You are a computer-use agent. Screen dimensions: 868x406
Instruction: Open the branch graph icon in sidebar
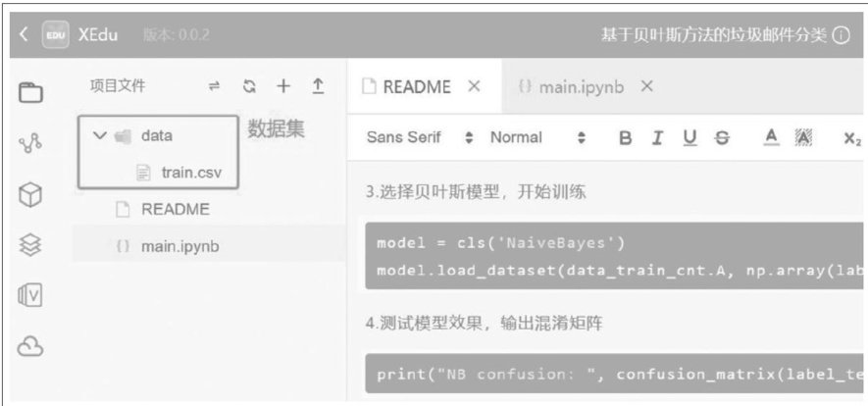(x=31, y=143)
